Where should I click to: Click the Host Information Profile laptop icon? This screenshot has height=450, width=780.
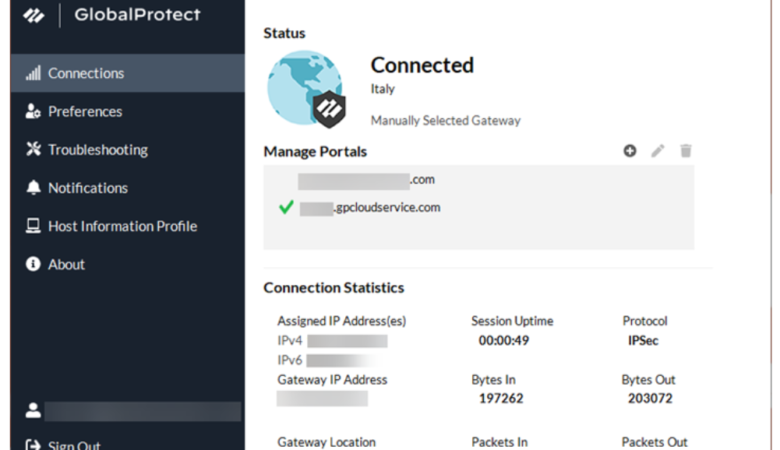(33, 226)
